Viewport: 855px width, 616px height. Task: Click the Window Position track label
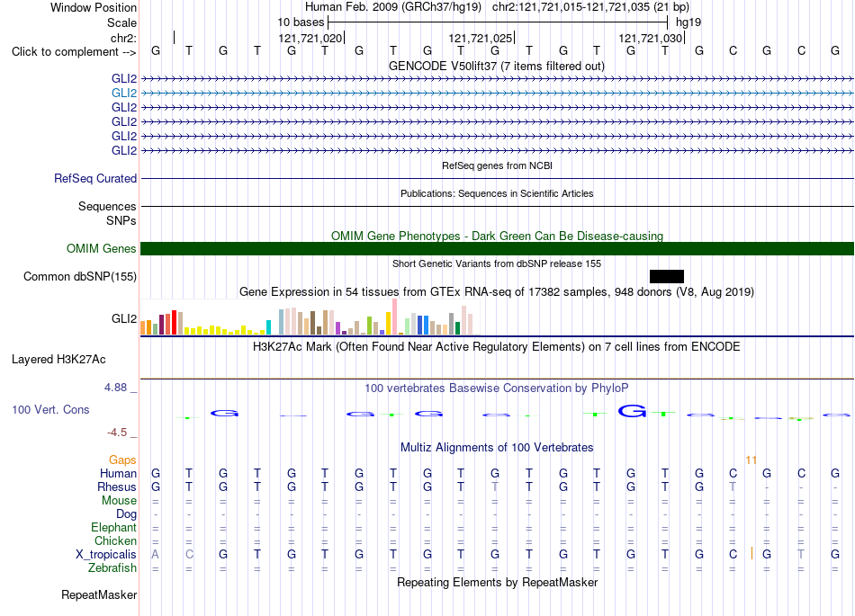pyautogui.click(x=94, y=7)
